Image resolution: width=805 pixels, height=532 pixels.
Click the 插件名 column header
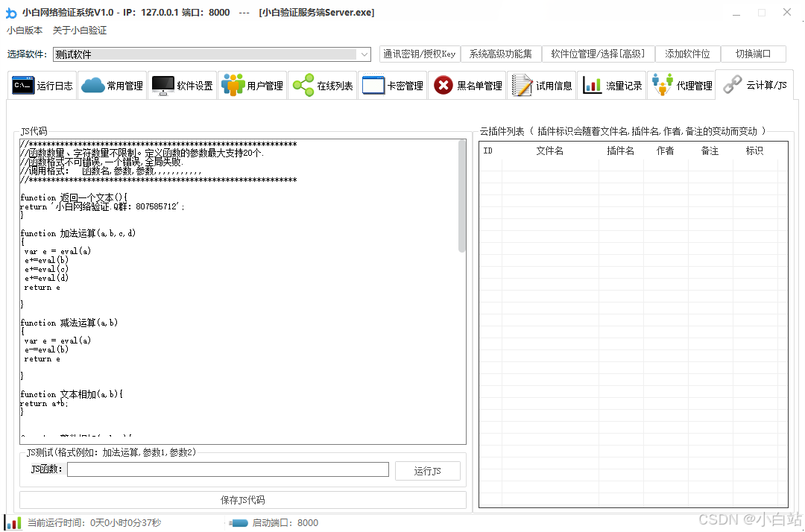click(621, 151)
